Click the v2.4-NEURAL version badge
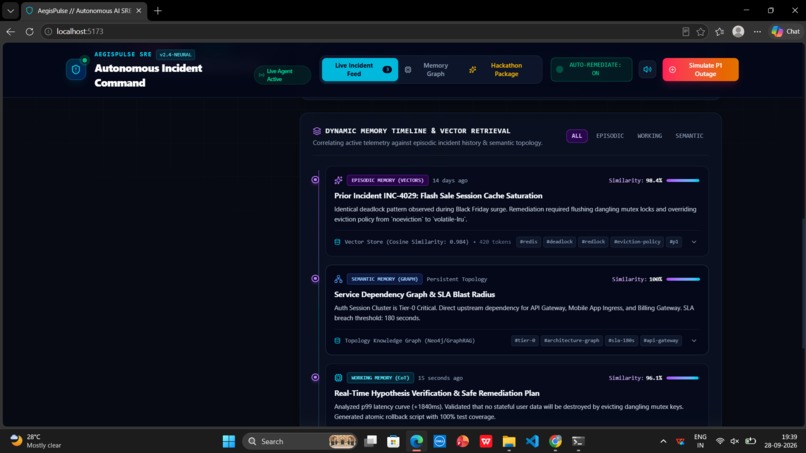The image size is (806, 453). point(175,55)
